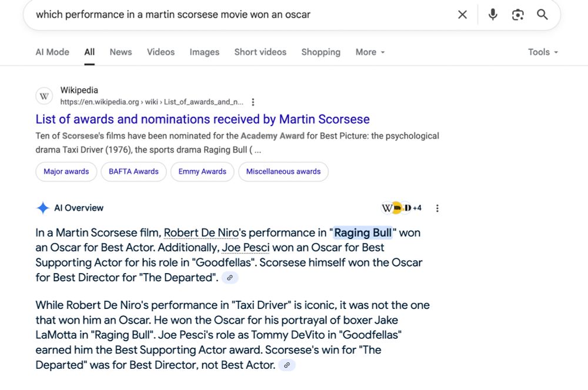The height and width of the screenshot is (390, 588).
Task: Open the Robert De Niro link
Action: (200, 233)
